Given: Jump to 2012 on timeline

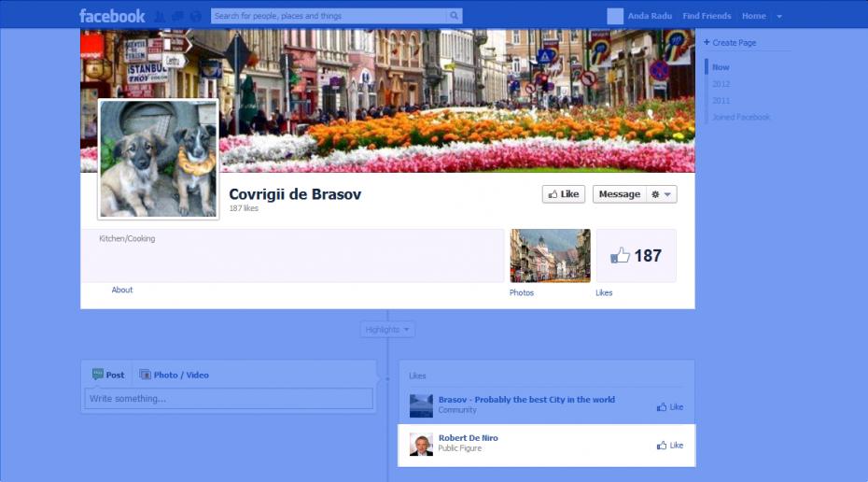Looking at the screenshot, I should click(x=721, y=84).
